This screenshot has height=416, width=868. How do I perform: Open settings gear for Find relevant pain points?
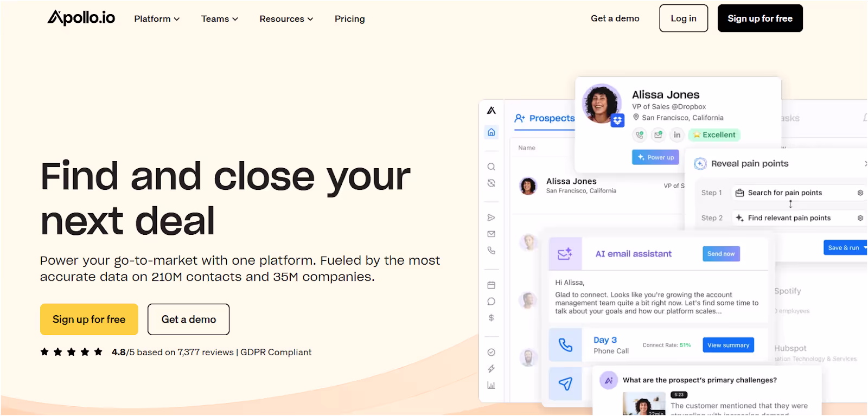[x=860, y=218]
